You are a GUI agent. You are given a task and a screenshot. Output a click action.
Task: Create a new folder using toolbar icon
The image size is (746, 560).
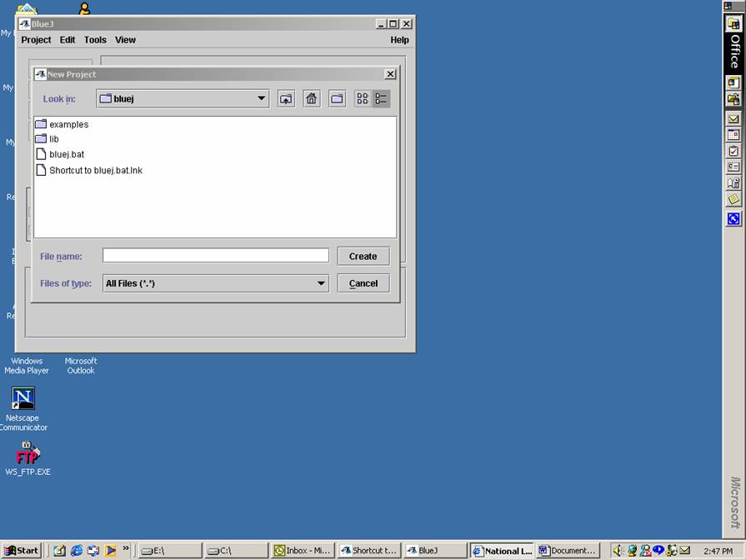pos(338,99)
